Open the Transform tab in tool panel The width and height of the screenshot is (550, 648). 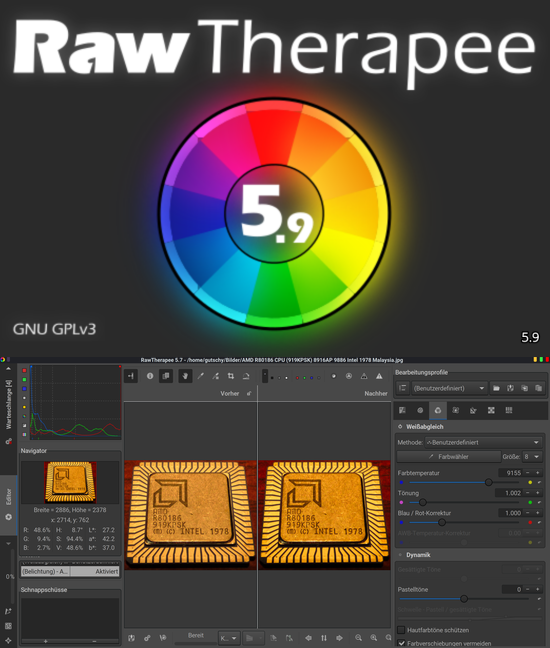tap(473, 410)
